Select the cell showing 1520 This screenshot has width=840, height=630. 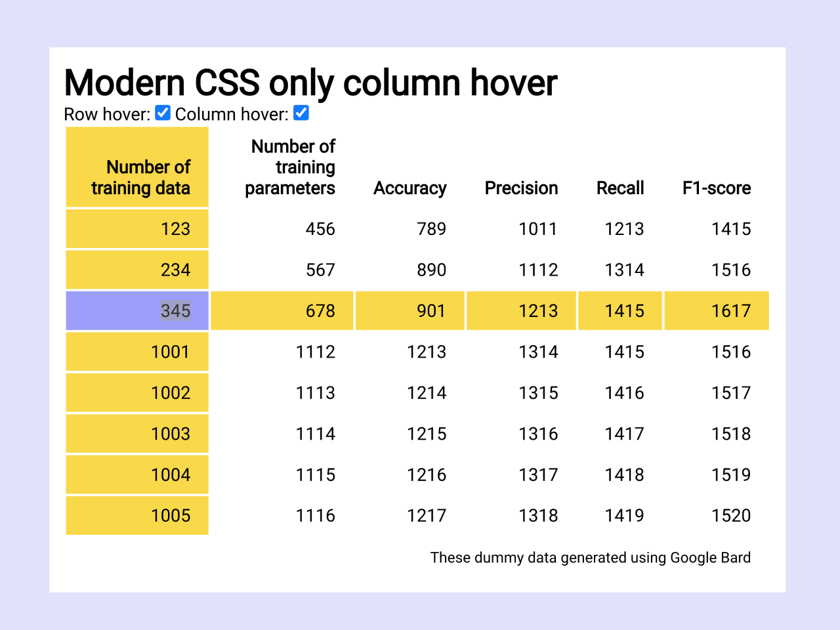click(x=731, y=515)
